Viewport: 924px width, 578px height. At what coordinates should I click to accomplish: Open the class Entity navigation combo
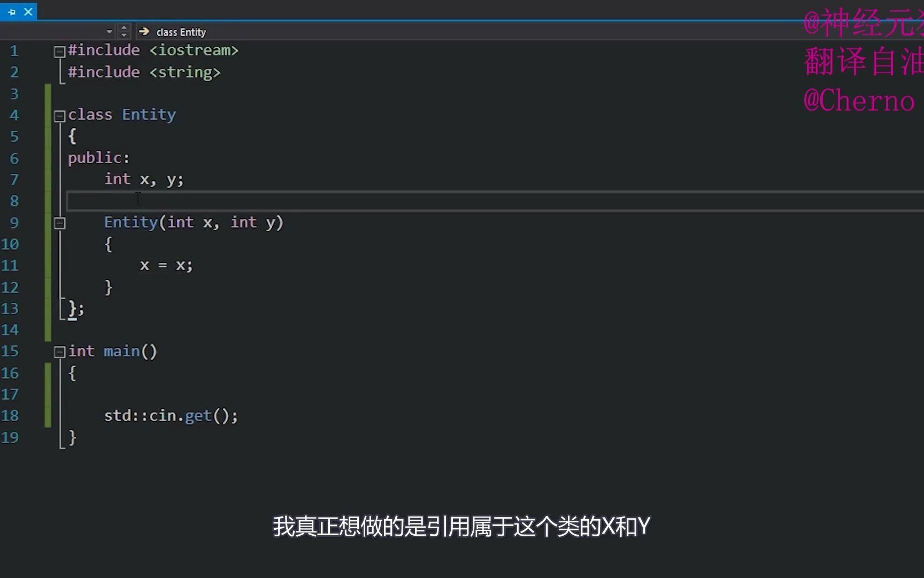click(181, 32)
